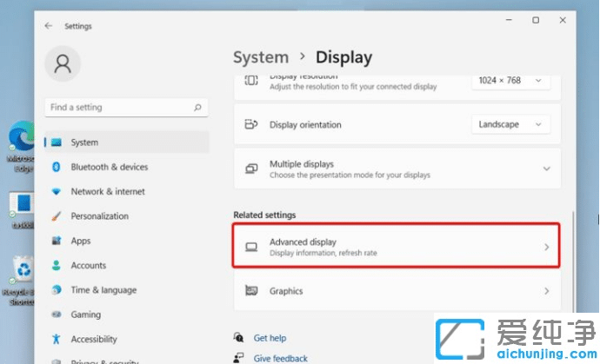Open the display resolution 1024 × 768 dropdown
600x364 pixels.
(510, 81)
